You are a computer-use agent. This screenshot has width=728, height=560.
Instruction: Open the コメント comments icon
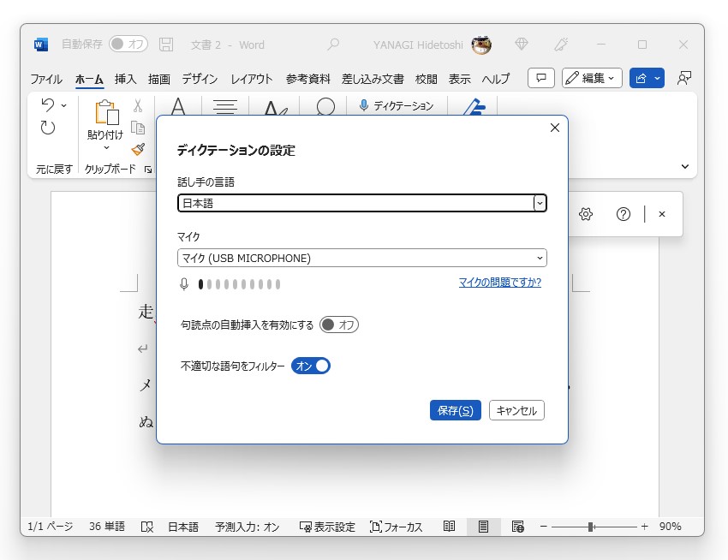tap(540, 78)
